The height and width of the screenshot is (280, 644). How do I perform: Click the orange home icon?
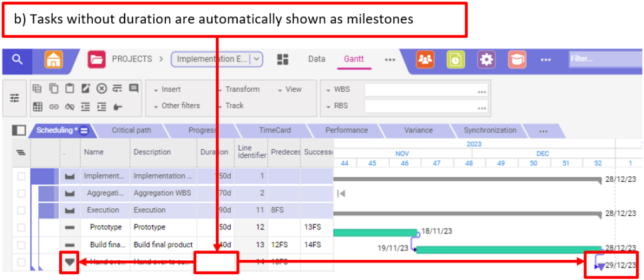53,59
